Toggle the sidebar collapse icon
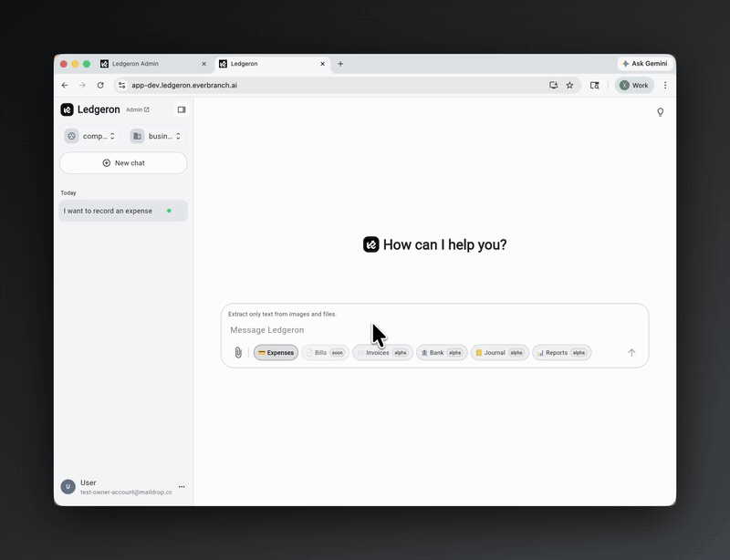730x560 pixels. 181,109
